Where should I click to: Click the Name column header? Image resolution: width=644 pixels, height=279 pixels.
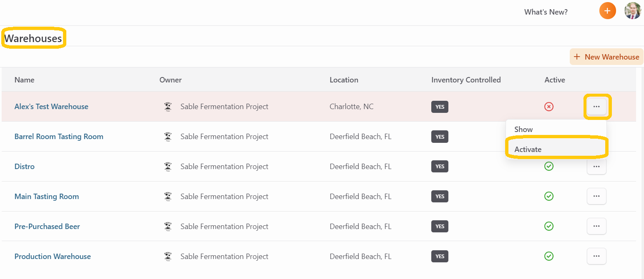25,80
